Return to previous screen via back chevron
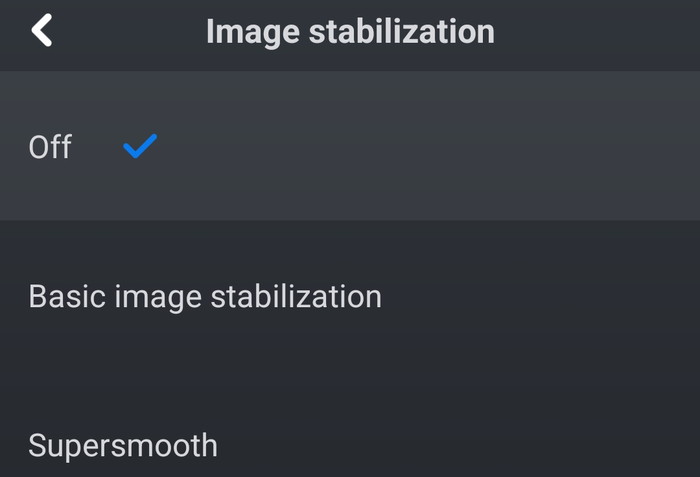 coord(41,31)
